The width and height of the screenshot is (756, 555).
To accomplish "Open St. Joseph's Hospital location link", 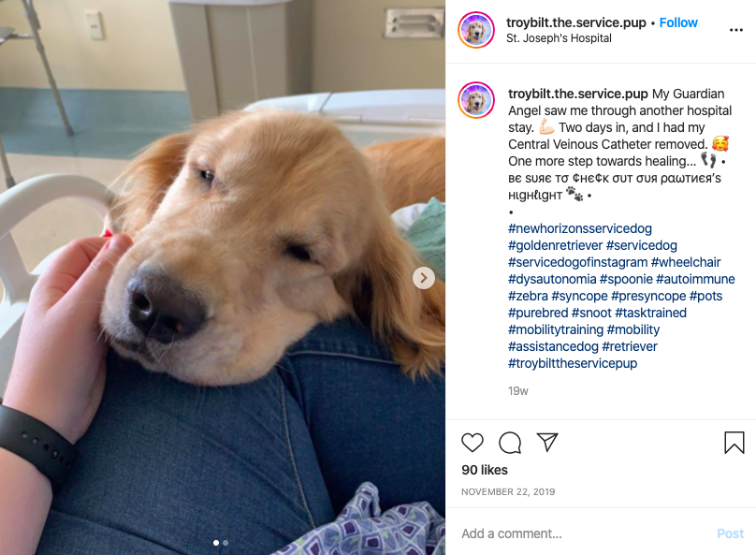I will point(559,38).
